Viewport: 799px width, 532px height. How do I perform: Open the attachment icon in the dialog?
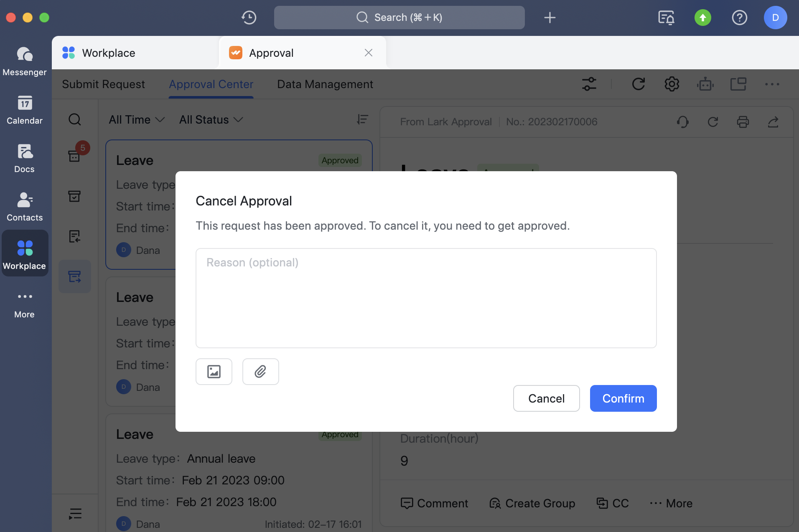(260, 371)
